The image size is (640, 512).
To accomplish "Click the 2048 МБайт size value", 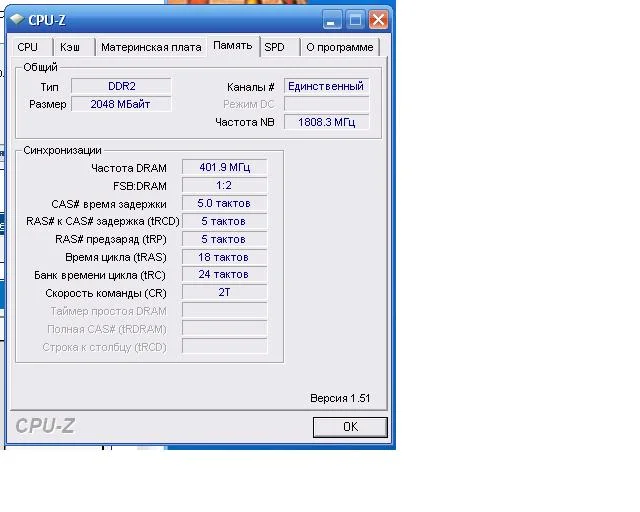I will [x=121, y=104].
